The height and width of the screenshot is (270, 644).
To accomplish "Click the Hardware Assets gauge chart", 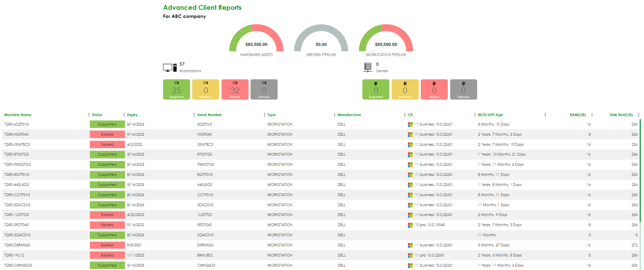I will pos(256,39).
